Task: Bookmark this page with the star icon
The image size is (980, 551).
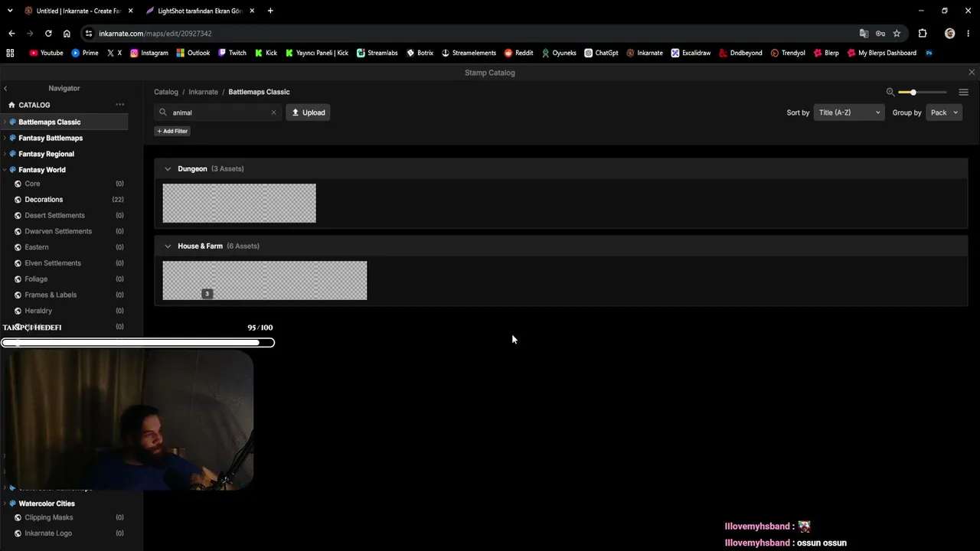Action: point(897,34)
